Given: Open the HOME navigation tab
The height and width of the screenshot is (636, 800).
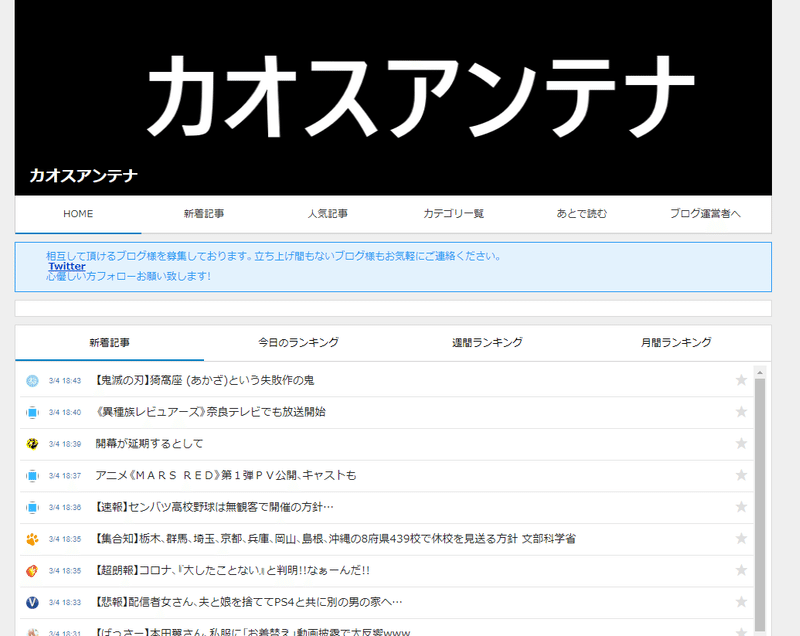Looking at the screenshot, I should [78, 214].
